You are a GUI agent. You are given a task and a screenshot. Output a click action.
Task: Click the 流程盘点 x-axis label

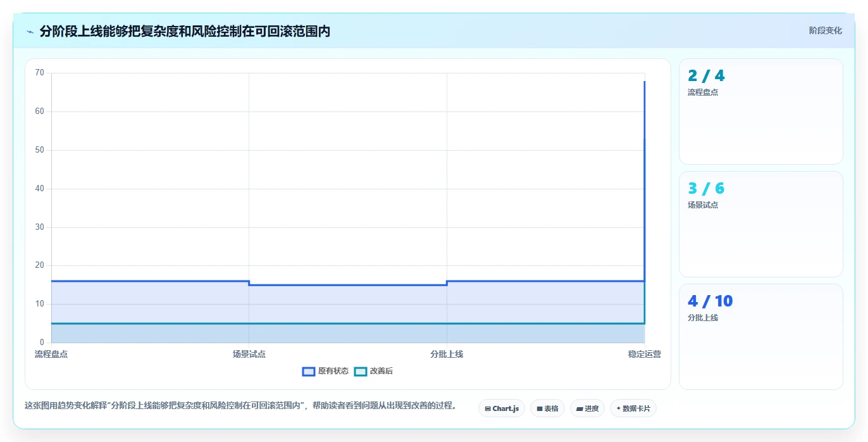(x=51, y=354)
